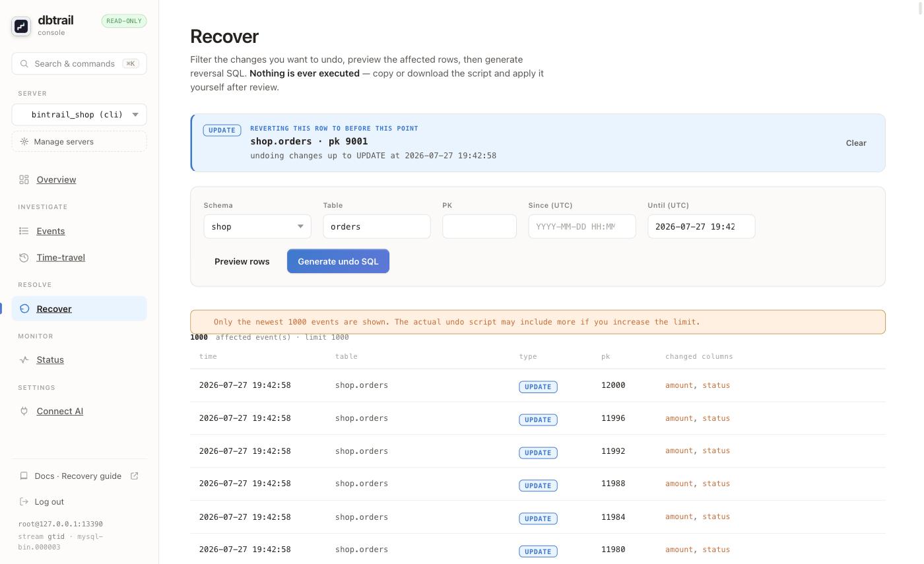Image resolution: width=924 pixels, height=564 pixels.
Task: Open the Docs · Recovery guide link
Action: tap(78, 476)
